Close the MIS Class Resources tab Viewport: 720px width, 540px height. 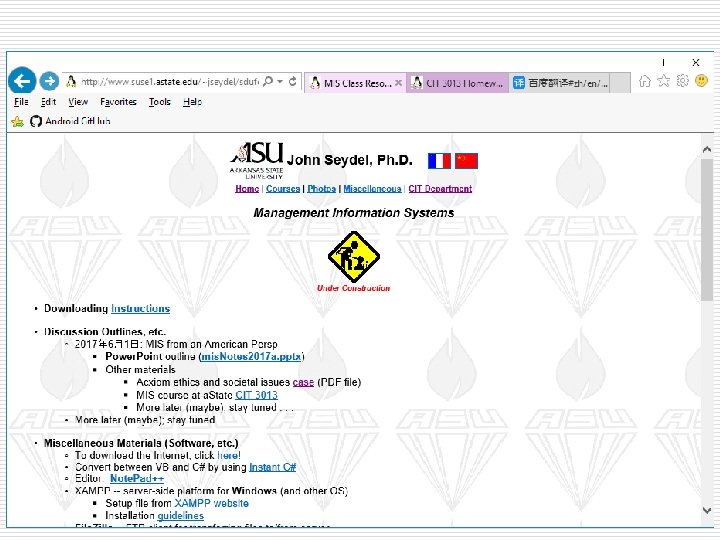click(398, 83)
